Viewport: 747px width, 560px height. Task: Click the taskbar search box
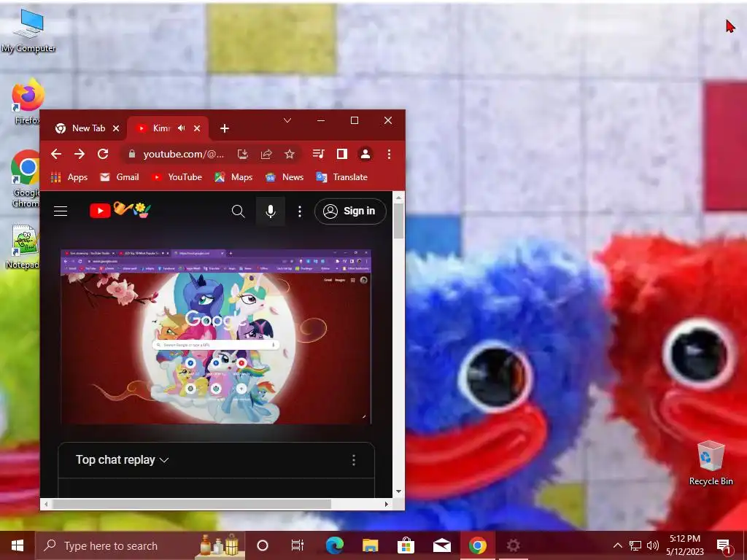pos(140,545)
